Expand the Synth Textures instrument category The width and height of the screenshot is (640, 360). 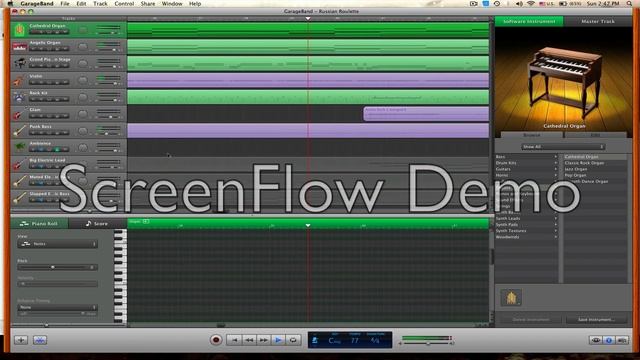tap(526, 231)
